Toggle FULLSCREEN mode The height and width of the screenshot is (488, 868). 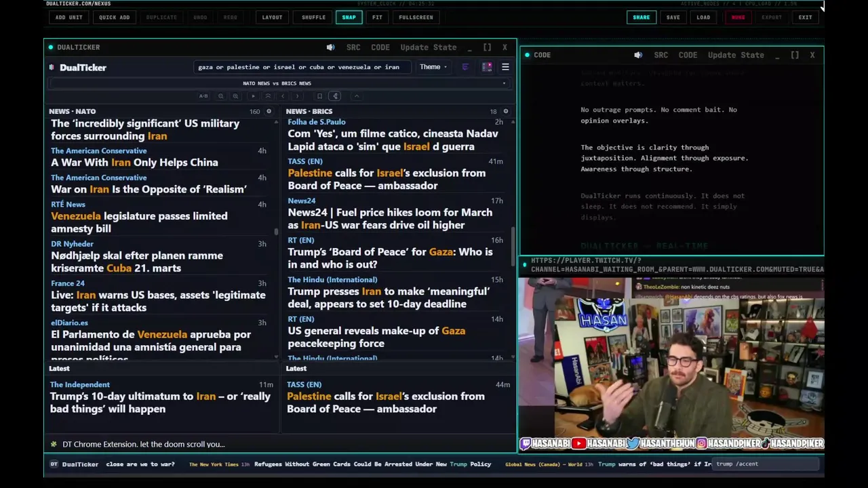416,17
